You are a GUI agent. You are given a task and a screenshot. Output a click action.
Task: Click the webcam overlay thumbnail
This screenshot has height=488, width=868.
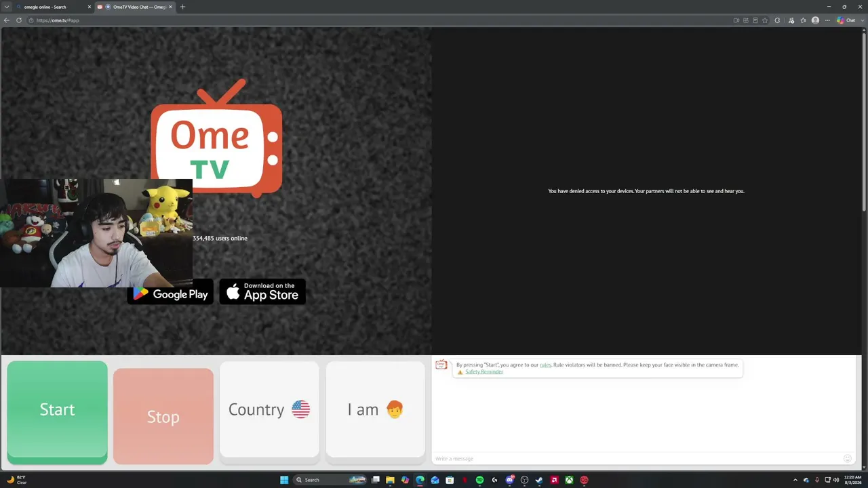(96, 233)
